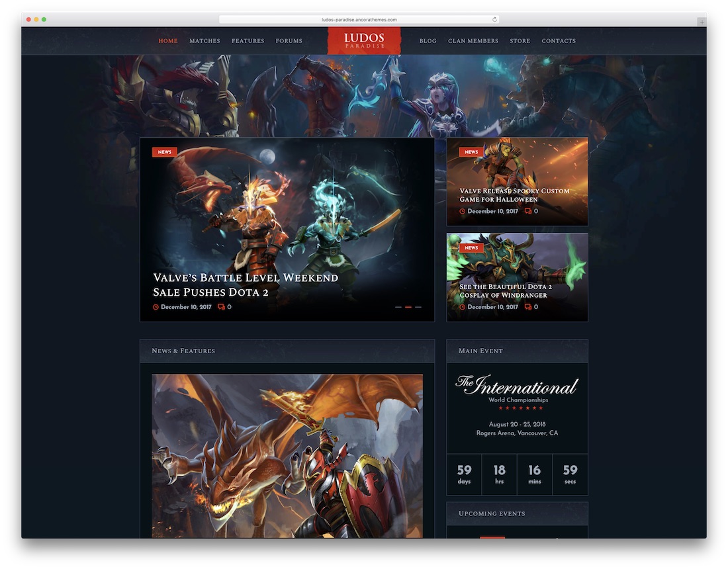728x569 pixels.
Task: Select the third slider dot
Action: click(x=418, y=307)
